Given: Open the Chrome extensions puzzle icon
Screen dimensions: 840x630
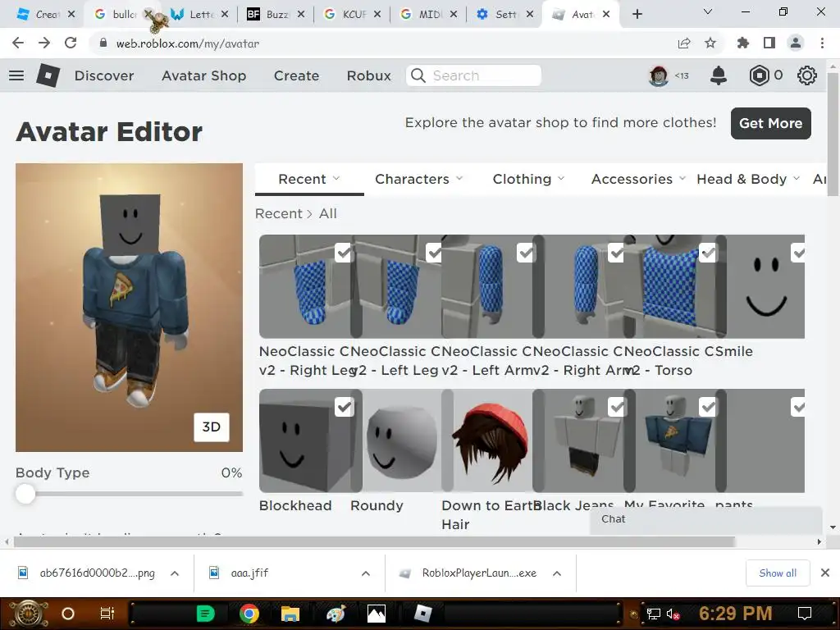Looking at the screenshot, I should 743,43.
